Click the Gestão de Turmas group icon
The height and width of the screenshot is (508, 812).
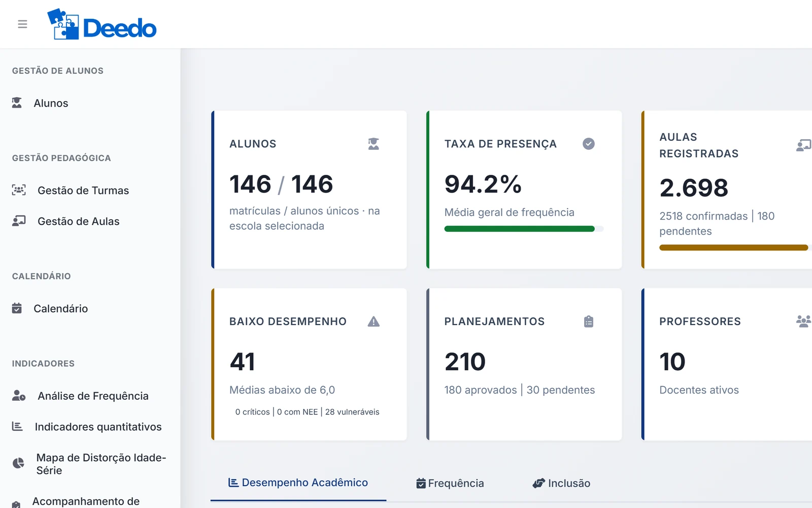(19, 190)
